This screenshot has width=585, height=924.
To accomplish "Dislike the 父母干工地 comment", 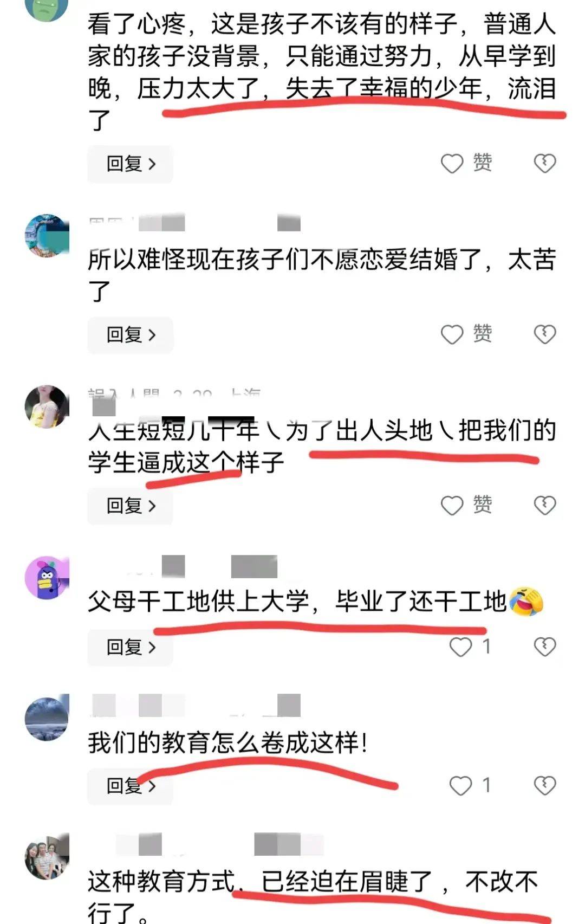I will point(545,647).
